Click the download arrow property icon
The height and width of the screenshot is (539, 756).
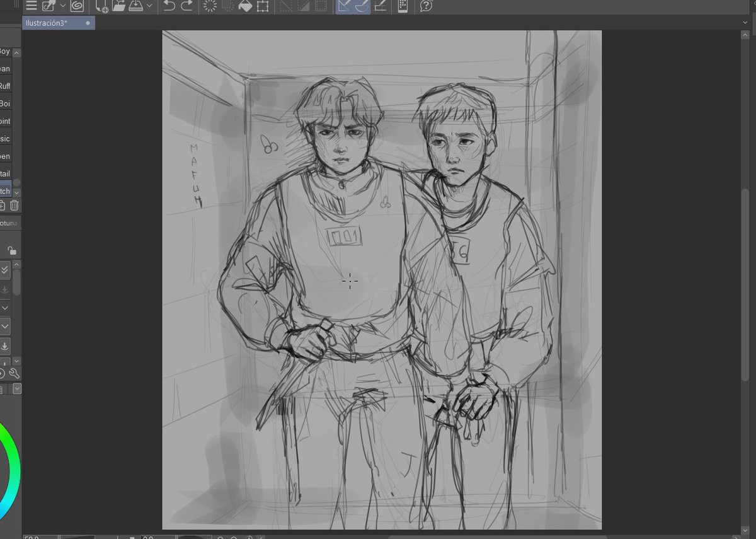[x=4, y=346]
